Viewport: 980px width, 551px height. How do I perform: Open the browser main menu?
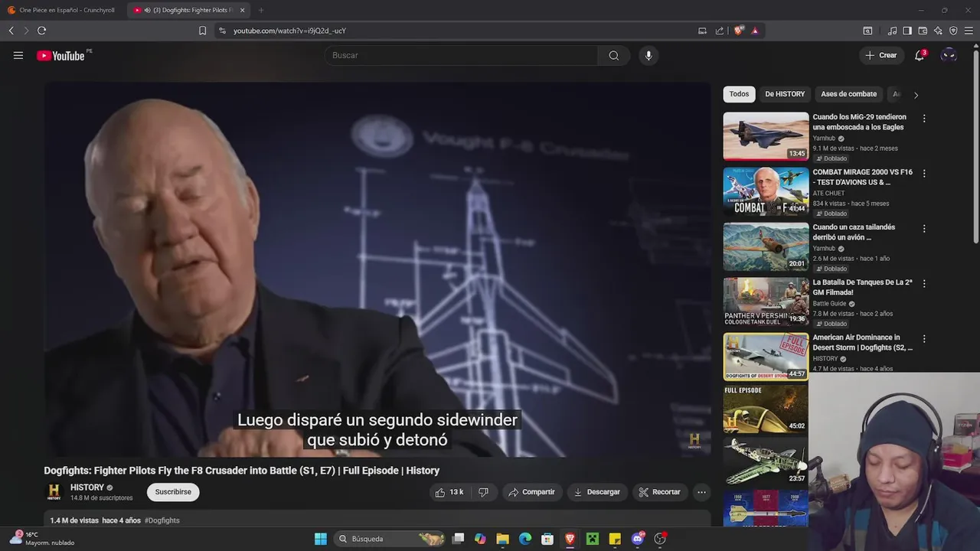tap(969, 31)
